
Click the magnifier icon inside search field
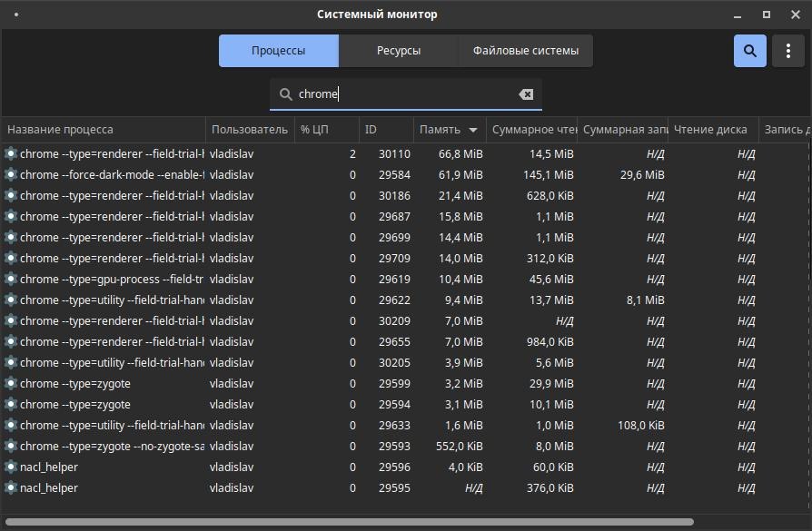285,94
